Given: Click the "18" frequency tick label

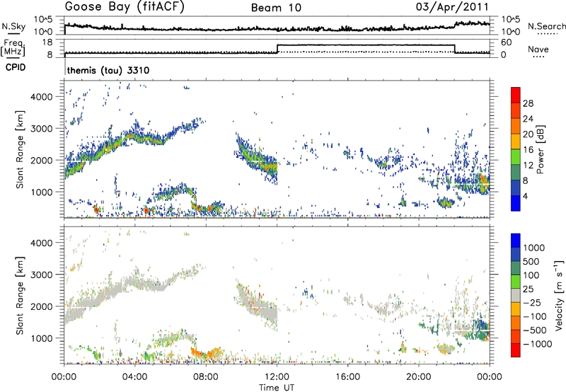Looking at the screenshot, I should tap(47, 42).
